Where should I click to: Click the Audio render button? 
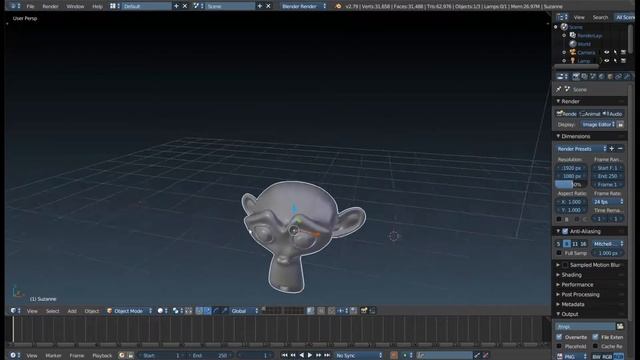pyautogui.click(x=613, y=114)
